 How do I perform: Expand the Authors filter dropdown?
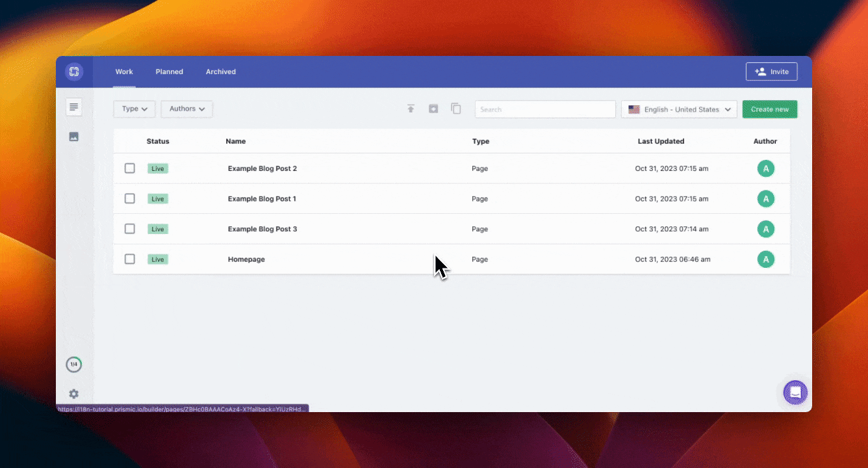click(186, 109)
